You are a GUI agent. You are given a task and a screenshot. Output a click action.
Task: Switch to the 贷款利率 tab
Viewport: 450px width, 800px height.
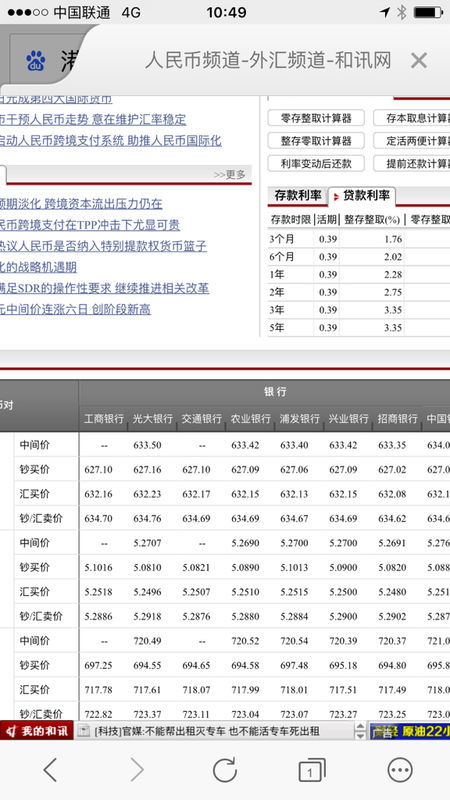tap(362, 196)
